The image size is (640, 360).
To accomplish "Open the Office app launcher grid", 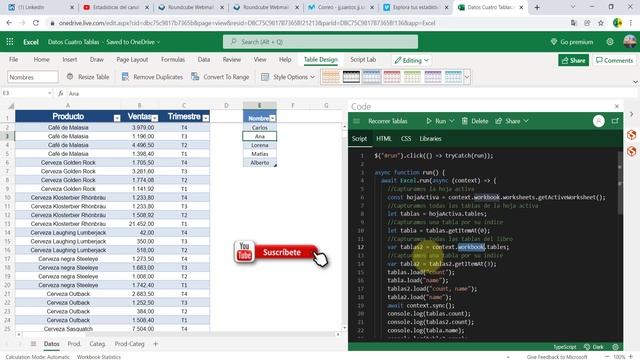I will point(10,42).
